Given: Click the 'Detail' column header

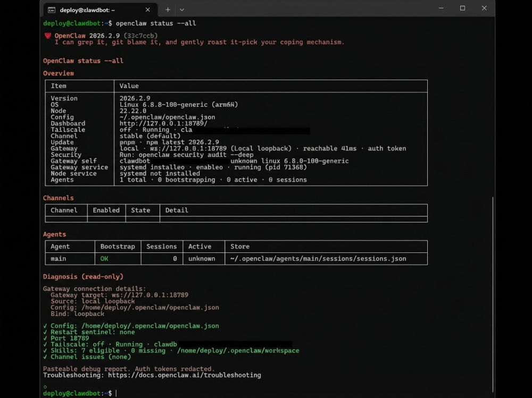Looking at the screenshot, I should point(177,210).
